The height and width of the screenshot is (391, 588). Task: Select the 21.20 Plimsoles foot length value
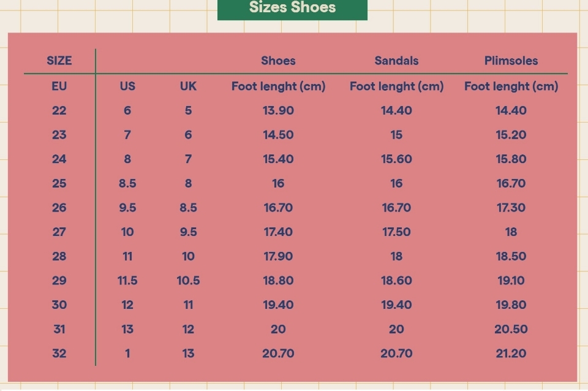(511, 354)
